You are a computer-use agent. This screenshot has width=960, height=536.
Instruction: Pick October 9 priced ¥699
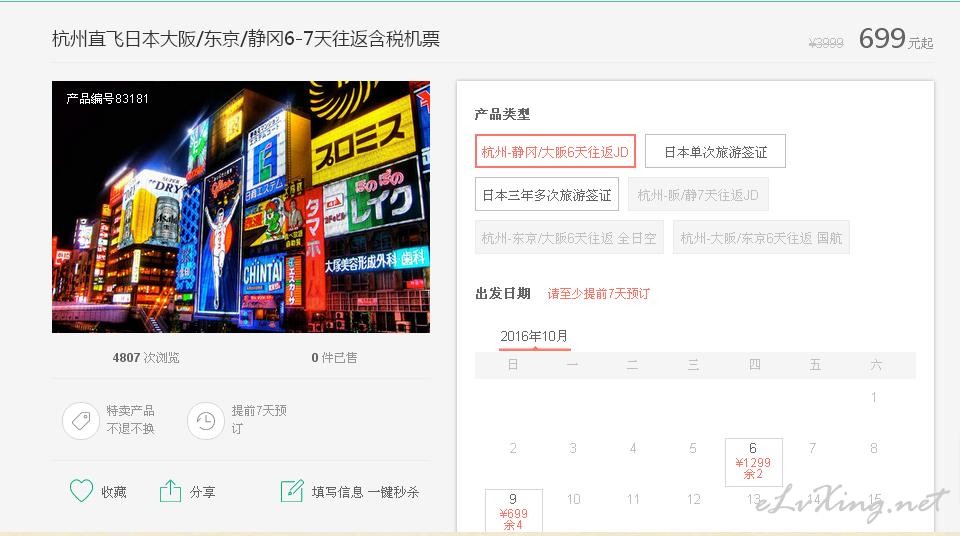(513, 511)
